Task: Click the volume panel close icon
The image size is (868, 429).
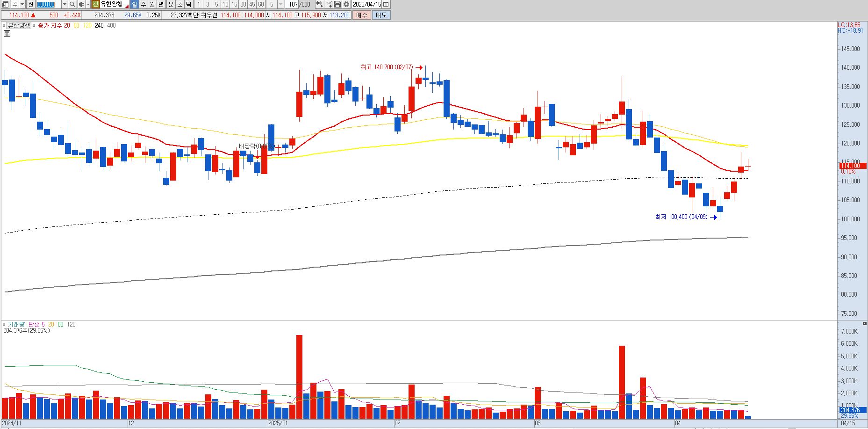Action: point(865,323)
